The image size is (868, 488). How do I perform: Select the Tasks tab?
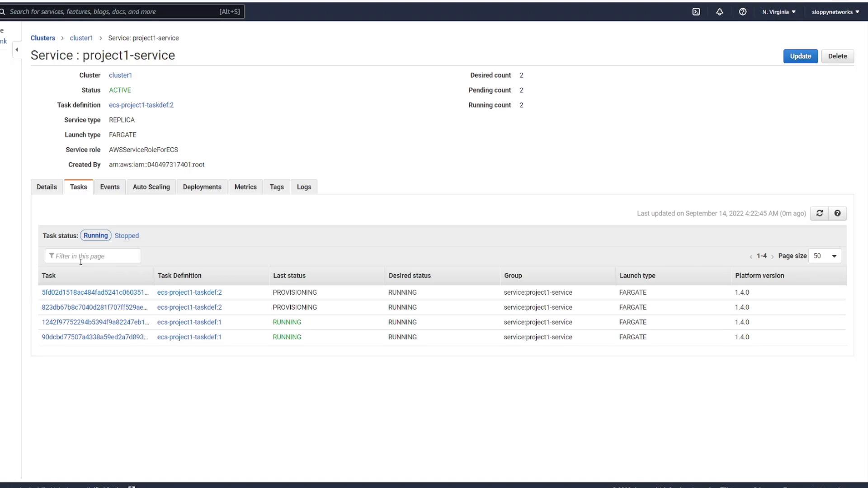pos(79,187)
